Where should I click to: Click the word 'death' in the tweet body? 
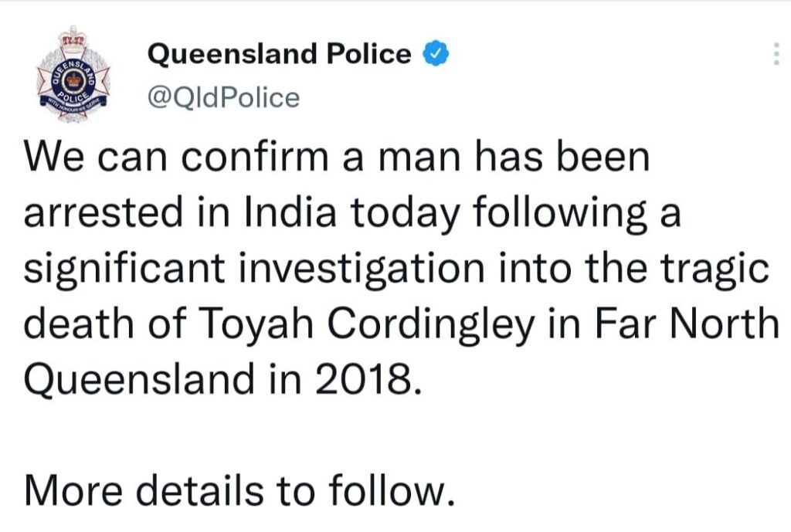point(73,325)
